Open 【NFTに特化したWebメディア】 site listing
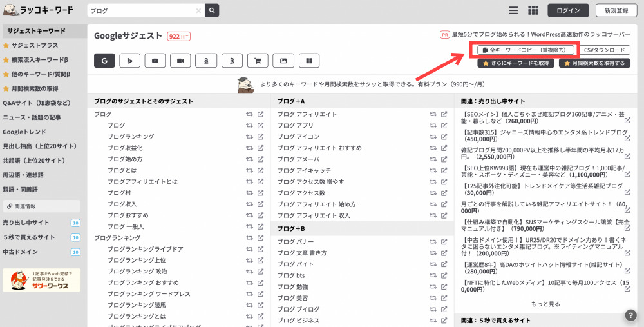The image size is (644, 327). [545, 286]
